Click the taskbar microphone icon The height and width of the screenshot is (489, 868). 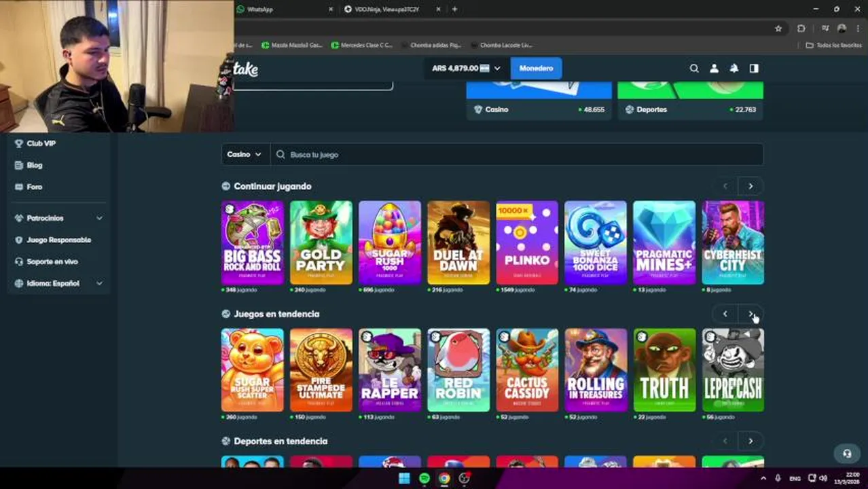[778, 479]
